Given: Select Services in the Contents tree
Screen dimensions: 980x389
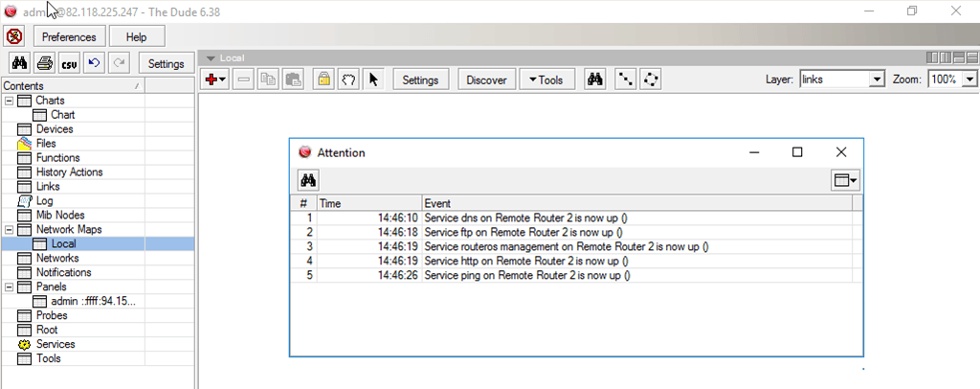Looking at the screenshot, I should tap(56, 344).
